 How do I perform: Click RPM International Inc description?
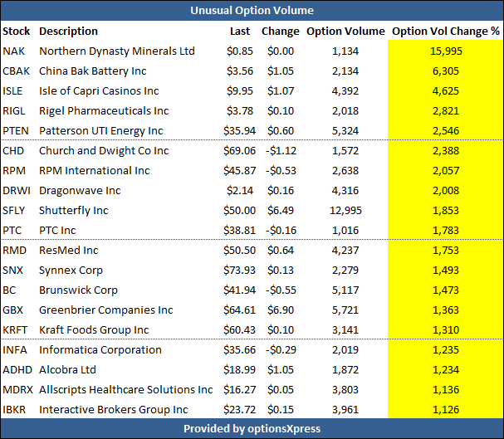(x=95, y=170)
